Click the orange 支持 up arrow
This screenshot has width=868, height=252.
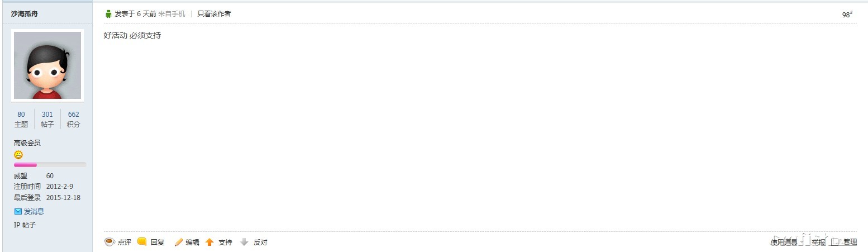pyautogui.click(x=210, y=242)
